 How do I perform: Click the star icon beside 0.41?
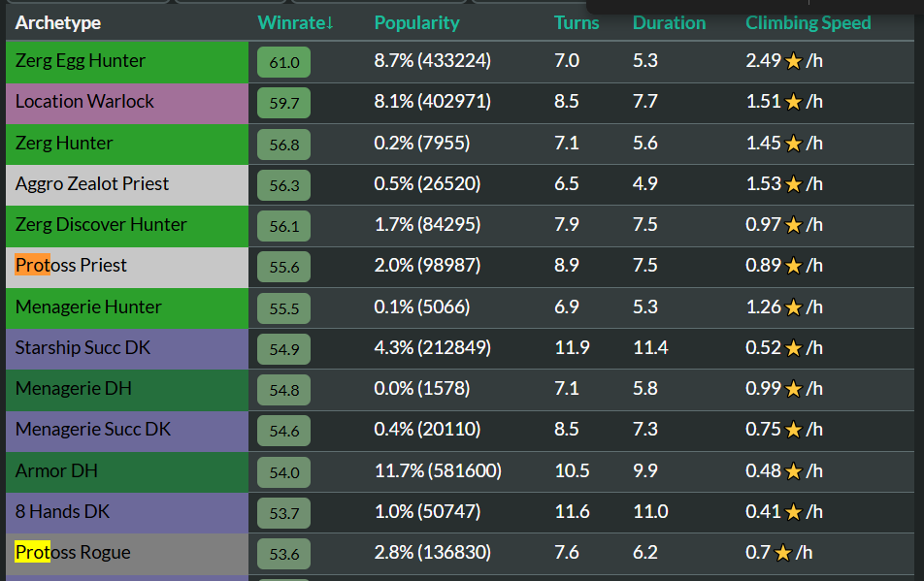pyautogui.click(x=794, y=512)
